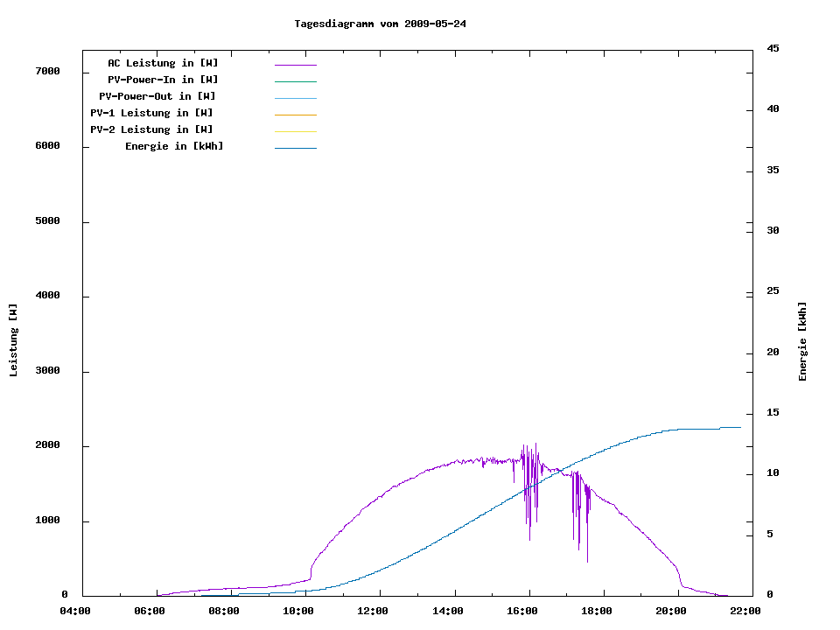The height and width of the screenshot is (630, 840).
Task: Click the 08:00 time axis label
Action: point(224,612)
